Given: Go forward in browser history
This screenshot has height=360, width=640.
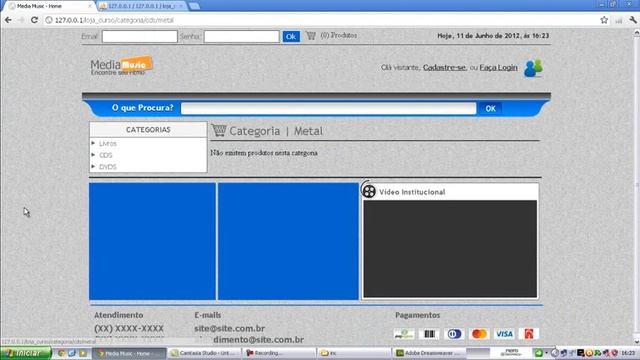Looking at the screenshot, I should (21, 20).
